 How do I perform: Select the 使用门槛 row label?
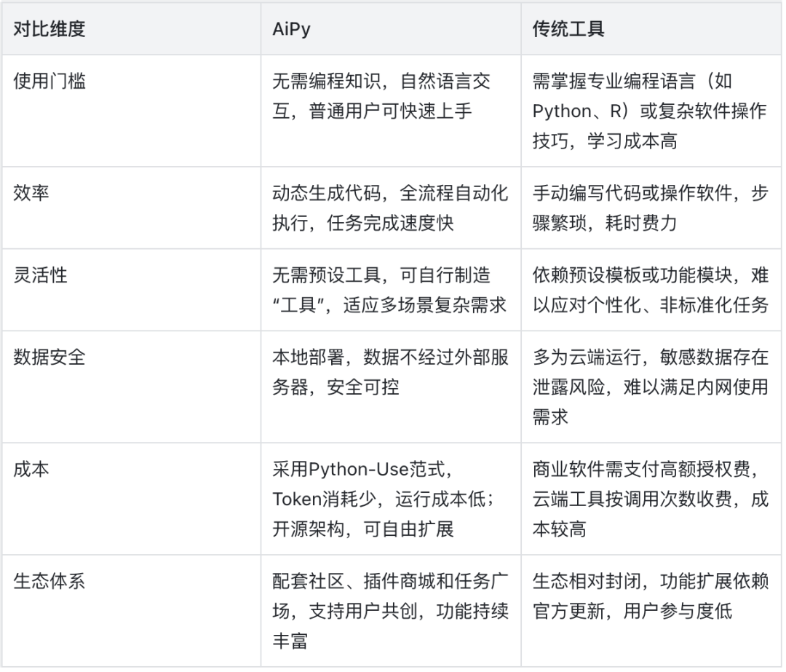click(49, 81)
